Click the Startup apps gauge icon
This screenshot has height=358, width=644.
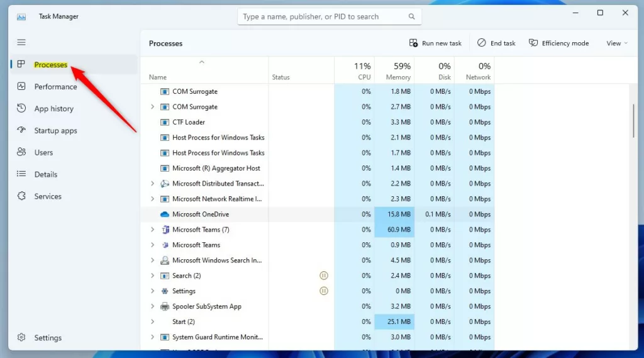[x=21, y=130]
